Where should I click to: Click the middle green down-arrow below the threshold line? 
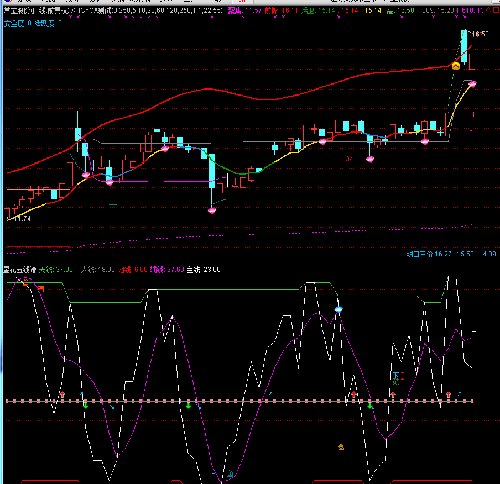(188, 405)
